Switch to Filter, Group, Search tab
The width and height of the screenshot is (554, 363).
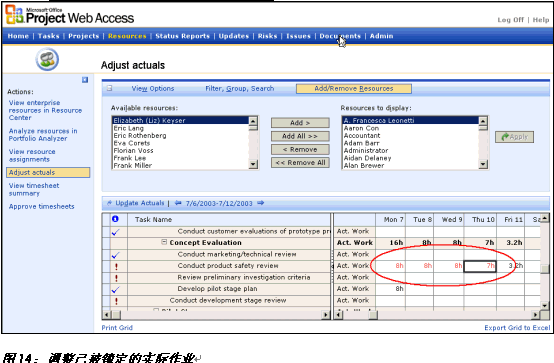[240, 88]
